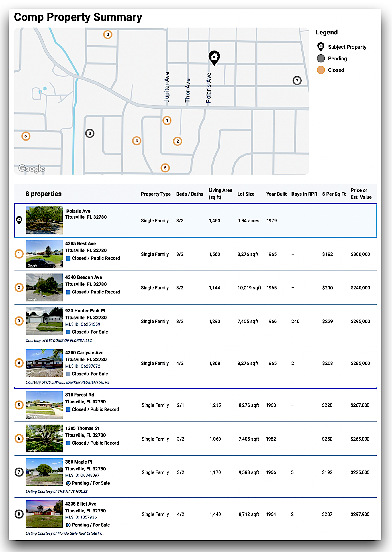The width and height of the screenshot is (392, 552).
Task: Select map marker 5 at bottom of map
Action: (x=165, y=168)
